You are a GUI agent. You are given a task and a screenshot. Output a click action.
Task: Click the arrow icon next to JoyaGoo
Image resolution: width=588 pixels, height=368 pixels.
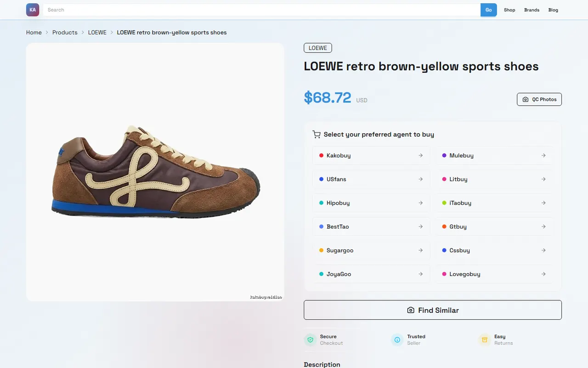pyautogui.click(x=420, y=274)
